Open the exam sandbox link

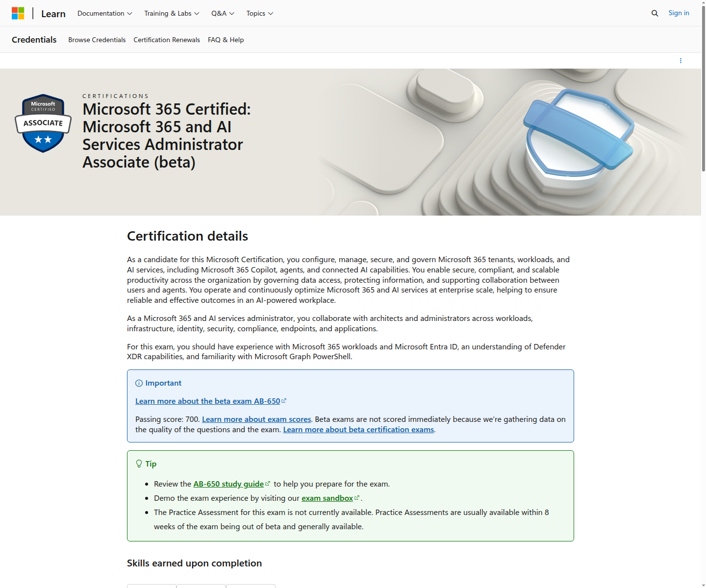tap(327, 498)
